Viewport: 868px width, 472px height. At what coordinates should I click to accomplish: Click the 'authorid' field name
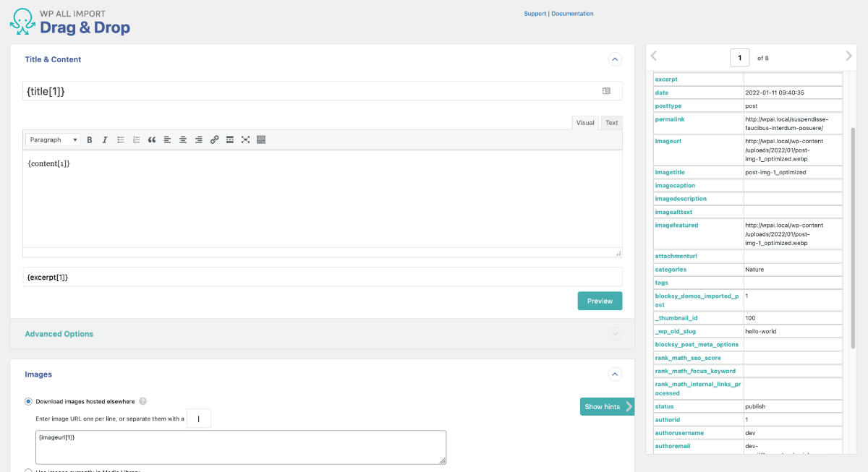point(667,419)
